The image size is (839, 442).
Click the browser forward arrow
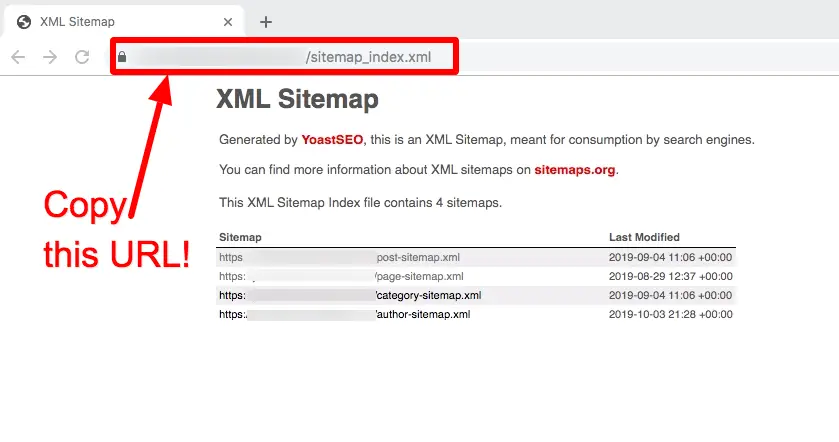click(50, 57)
